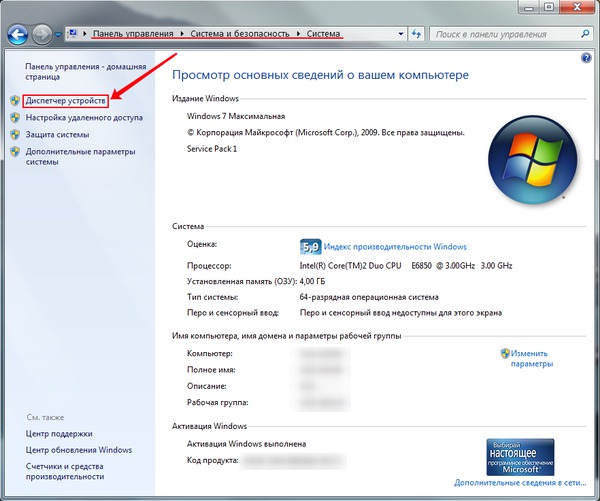Go back with the blue Back arrow
The width and height of the screenshot is (600, 501).
coord(18,34)
